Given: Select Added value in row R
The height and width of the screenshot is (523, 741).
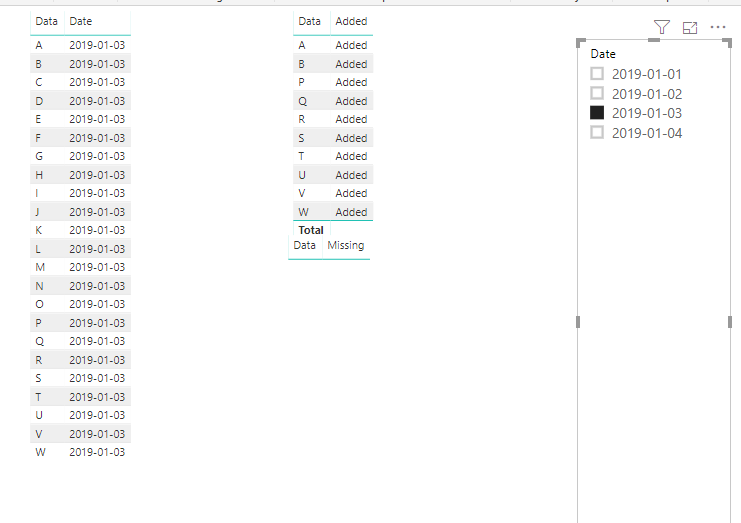Looking at the screenshot, I should 351,119.
